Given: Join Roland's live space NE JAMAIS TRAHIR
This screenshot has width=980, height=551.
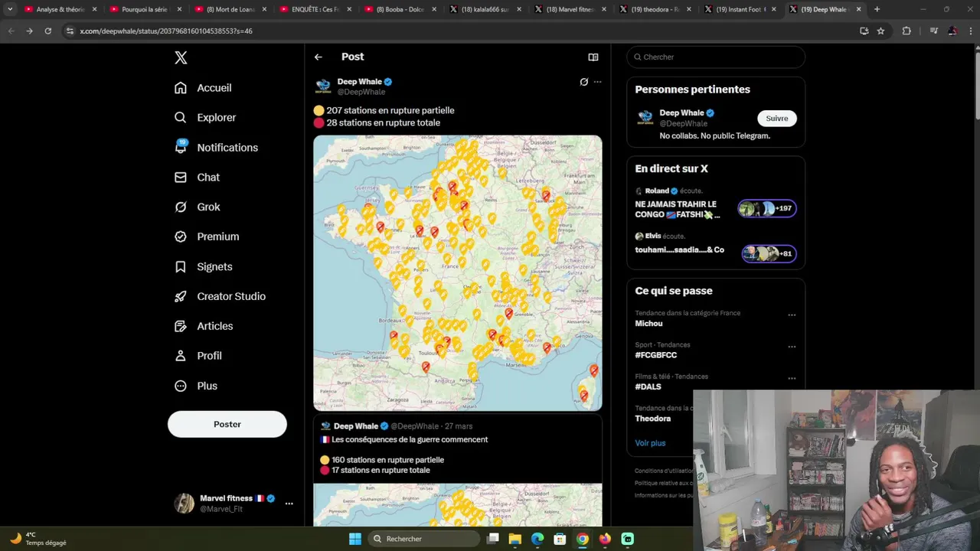Looking at the screenshot, I should click(x=716, y=204).
